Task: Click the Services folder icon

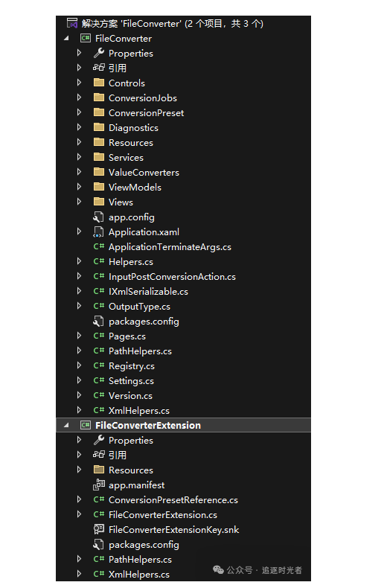Action: (99, 157)
